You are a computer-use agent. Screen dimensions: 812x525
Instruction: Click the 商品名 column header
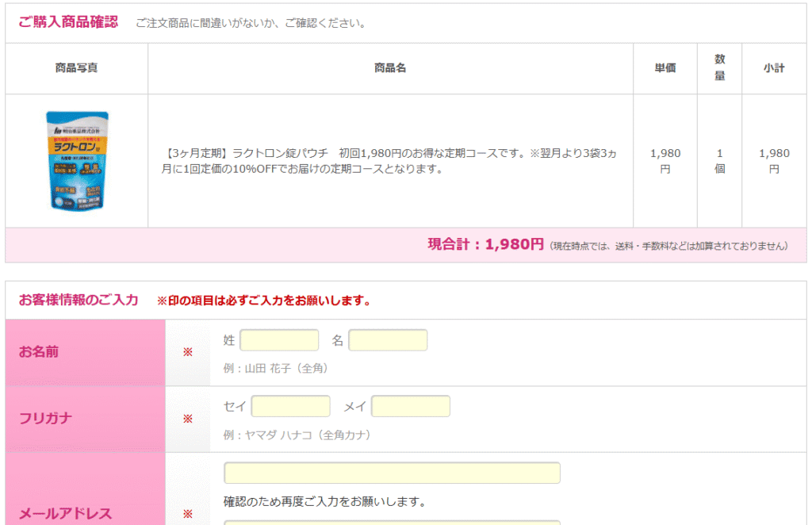click(390, 68)
